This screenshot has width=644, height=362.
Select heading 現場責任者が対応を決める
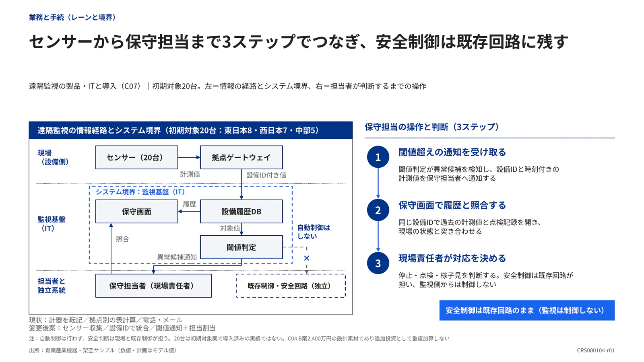(x=452, y=258)
